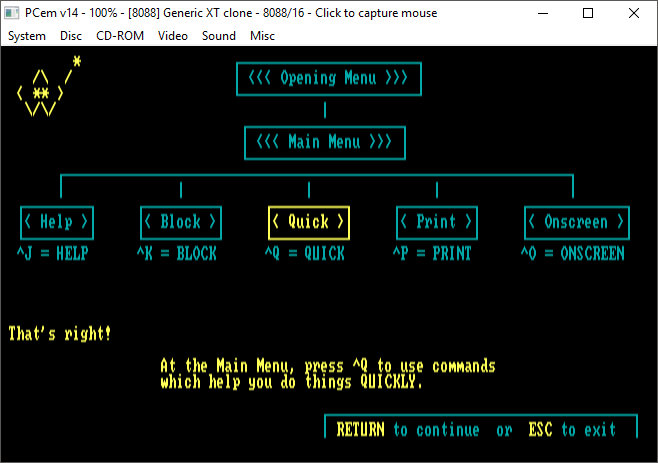Click 'RETURN to continue' prompt text
The image size is (658, 463).
(x=408, y=430)
